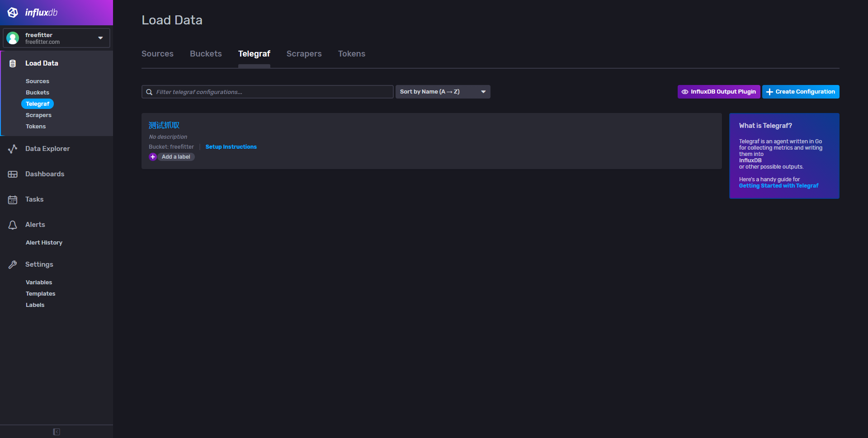Click the Dashboards grid icon

(x=13, y=174)
